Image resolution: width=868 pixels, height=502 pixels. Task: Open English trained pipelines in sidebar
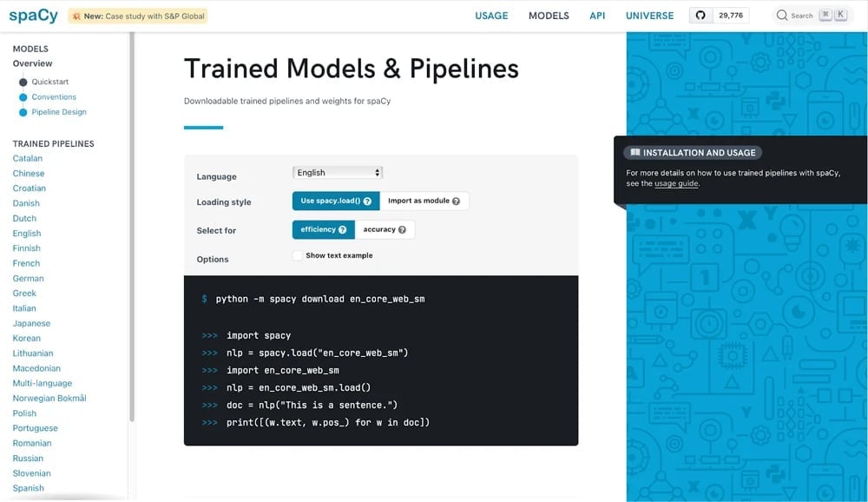(27, 234)
